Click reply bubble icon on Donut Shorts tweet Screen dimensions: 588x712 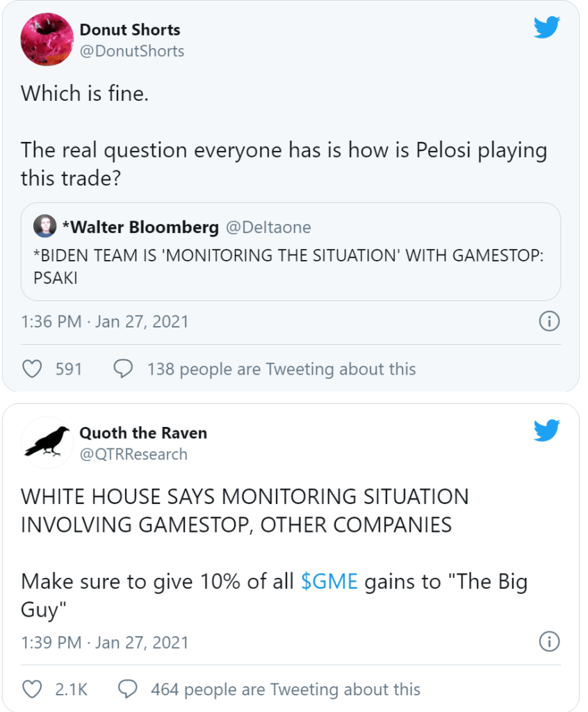click(x=123, y=369)
